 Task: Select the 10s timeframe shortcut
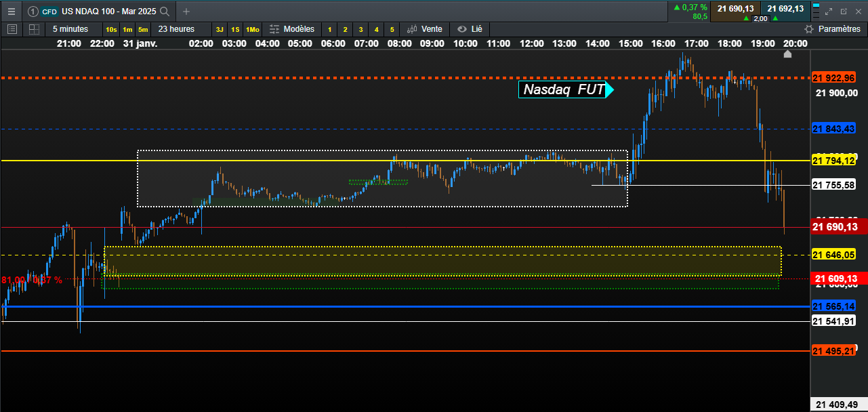[111, 30]
